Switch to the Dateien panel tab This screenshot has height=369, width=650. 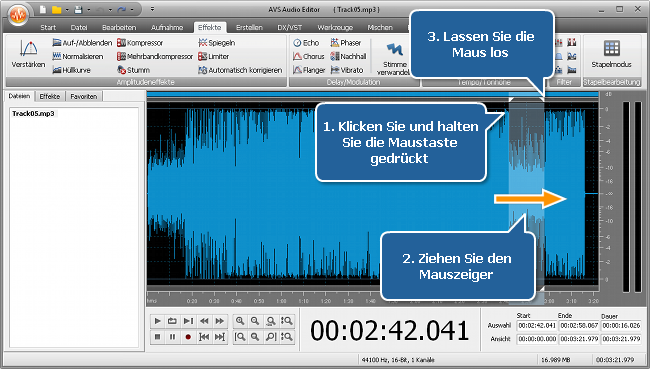click(x=19, y=96)
